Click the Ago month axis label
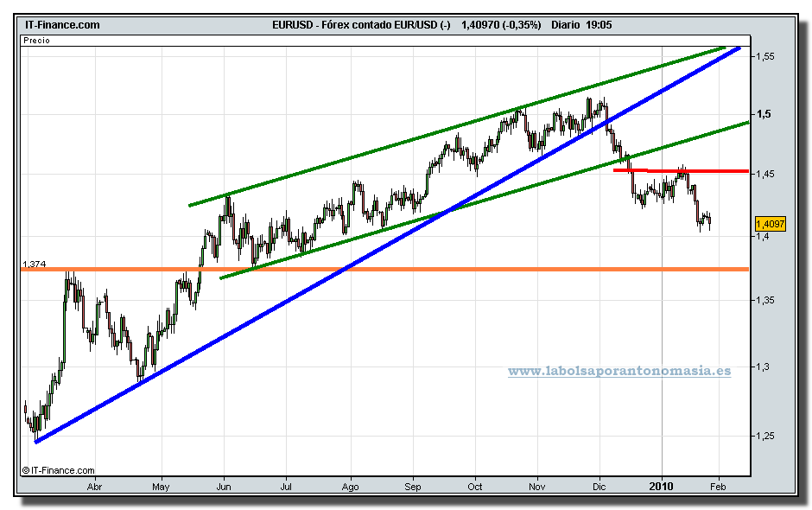The image size is (812, 510). click(x=351, y=488)
